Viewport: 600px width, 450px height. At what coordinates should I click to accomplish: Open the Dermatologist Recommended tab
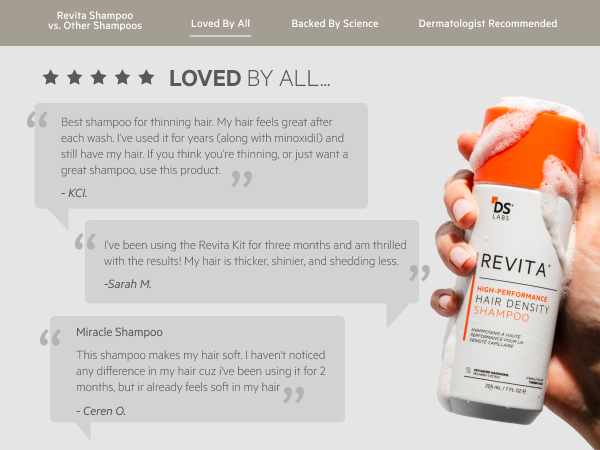coord(488,24)
